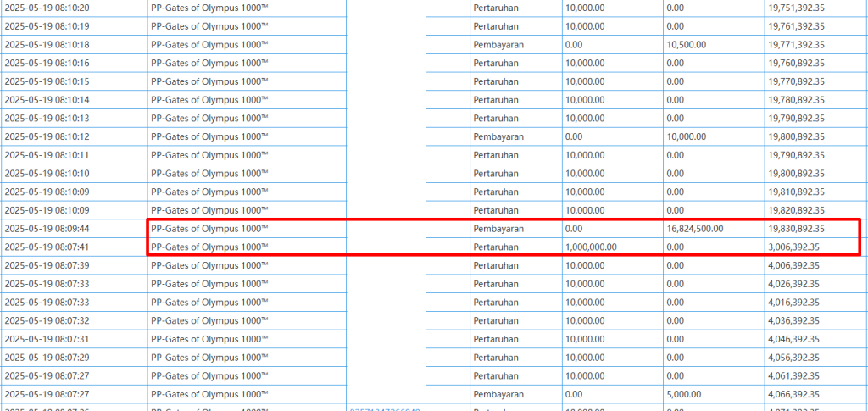
Task: Click the balance value 4,026,392.35
Action: point(793,284)
